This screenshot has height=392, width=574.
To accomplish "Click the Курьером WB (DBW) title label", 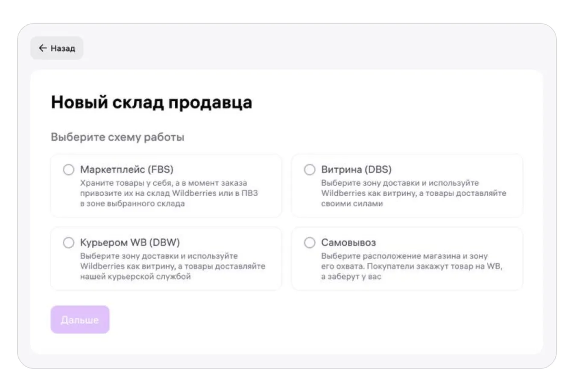I will tap(130, 243).
